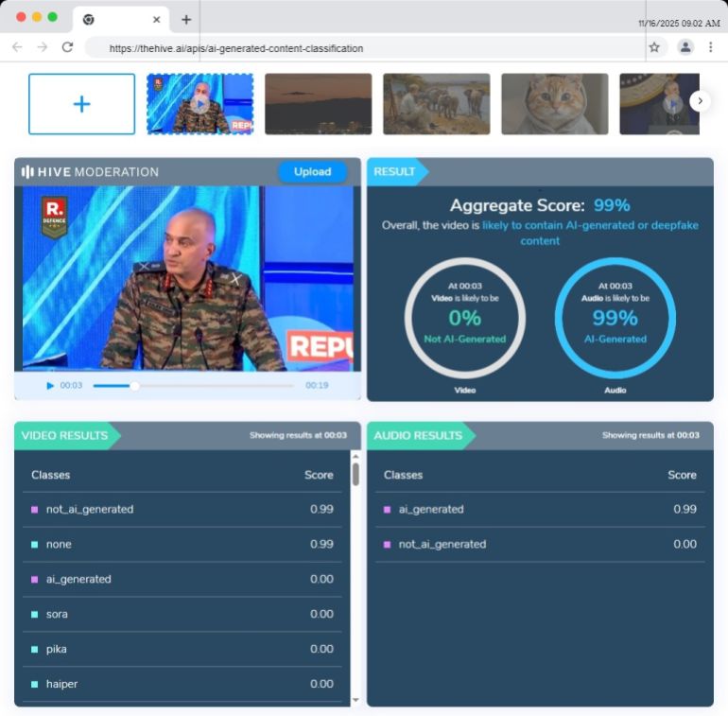
Task: Click the teal swatch beside pika
Action: point(34,649)
